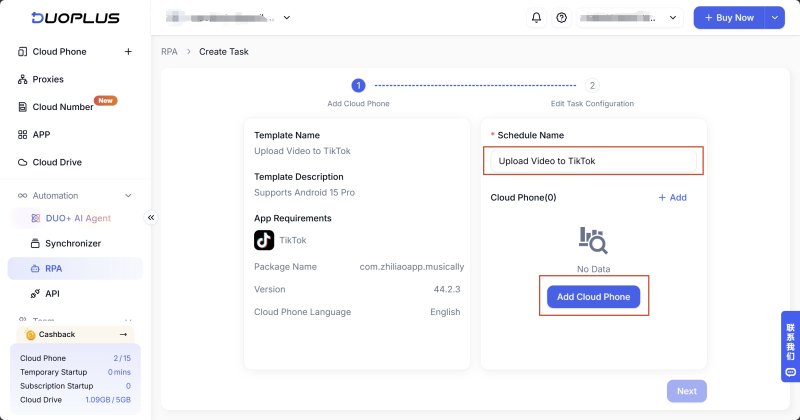The image size is (800, 420).
Task: Click Cloud Phone Language value English
Action: [445, 312]
